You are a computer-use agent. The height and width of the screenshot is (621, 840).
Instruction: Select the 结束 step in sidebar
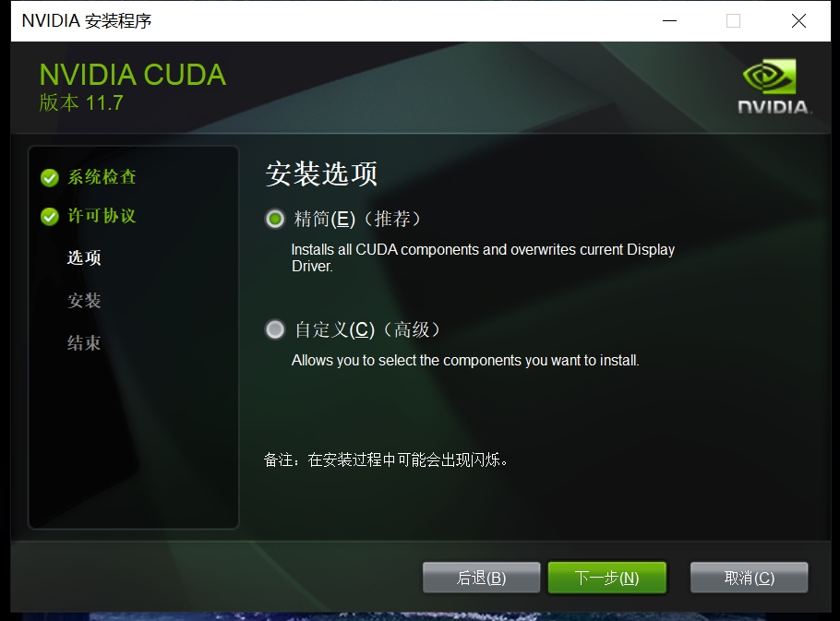pyautogui.click(x=84, y=342)
